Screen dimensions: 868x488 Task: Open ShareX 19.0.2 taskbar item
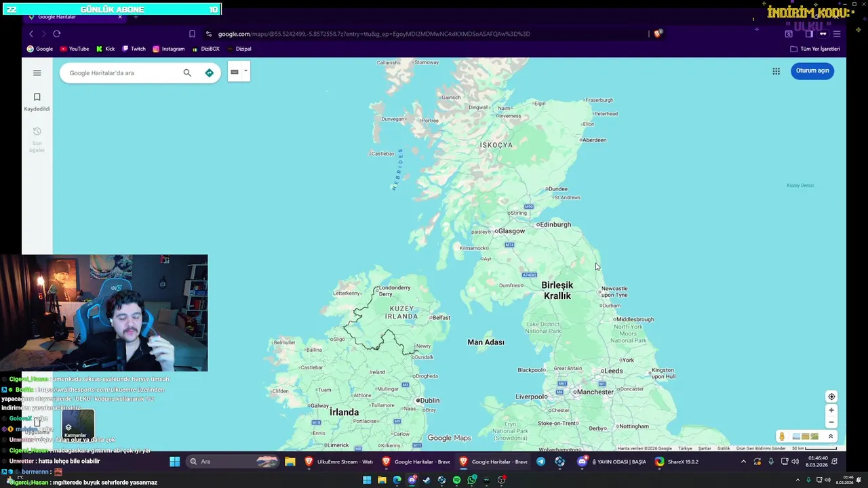(677, 462)
